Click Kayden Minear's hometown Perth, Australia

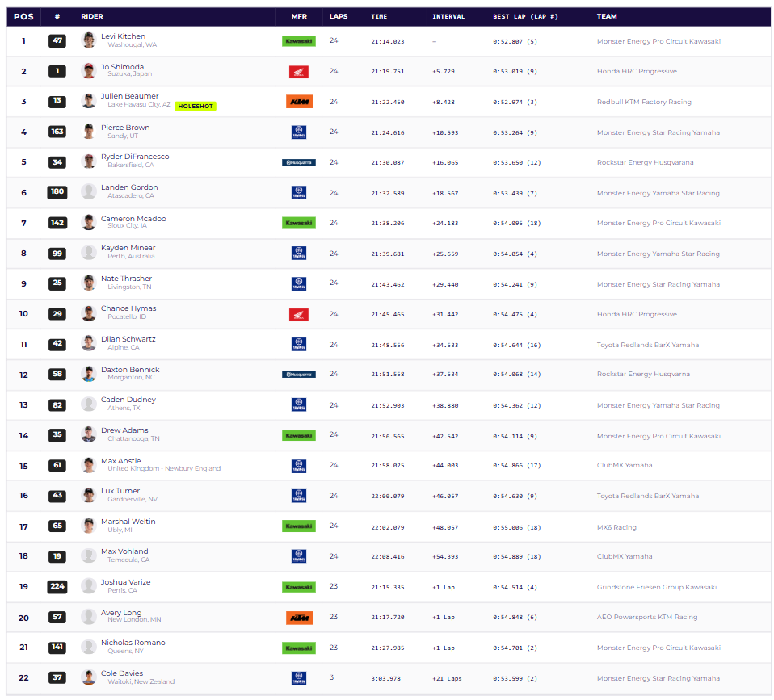(x=132, y=256)
